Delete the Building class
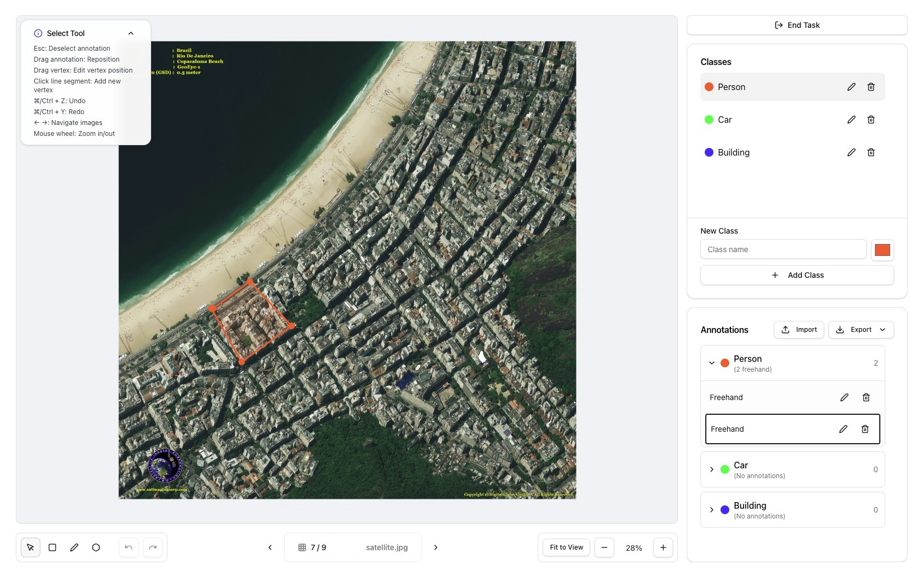Image resolution: width=924 pixels, height=578 pixels. pos(871,152)
